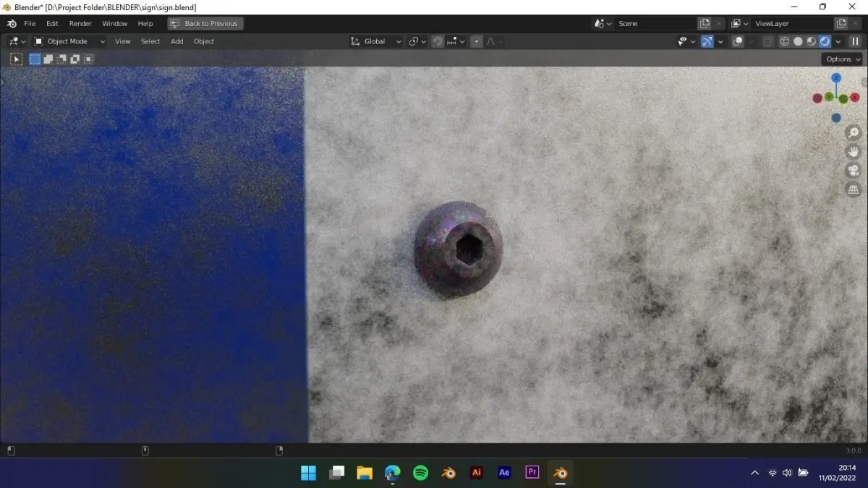Click the ViewLayer name field
Viewport: 868px width, 488px height.
coord(792,23)
